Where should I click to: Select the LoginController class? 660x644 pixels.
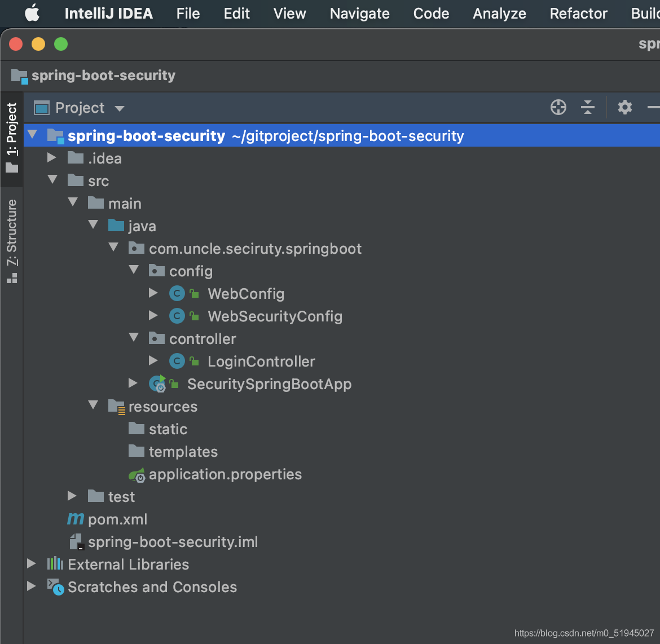[x=261, y=361]
